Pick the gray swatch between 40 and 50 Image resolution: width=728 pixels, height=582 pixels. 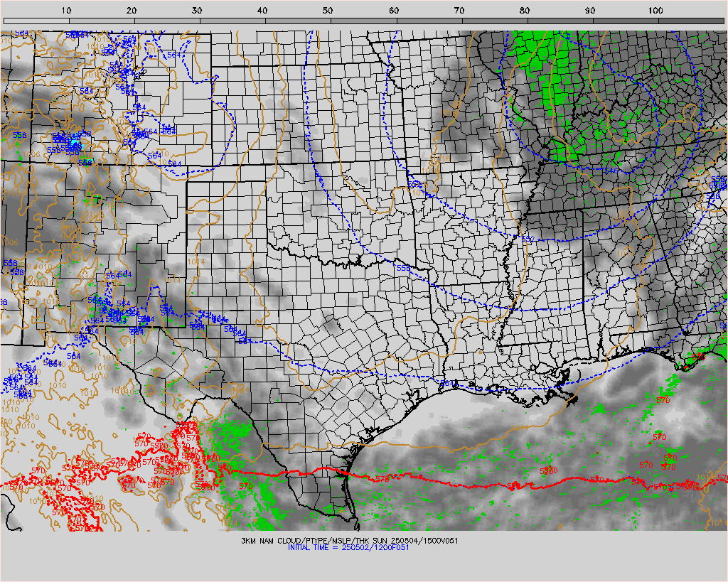coord(299,21)
